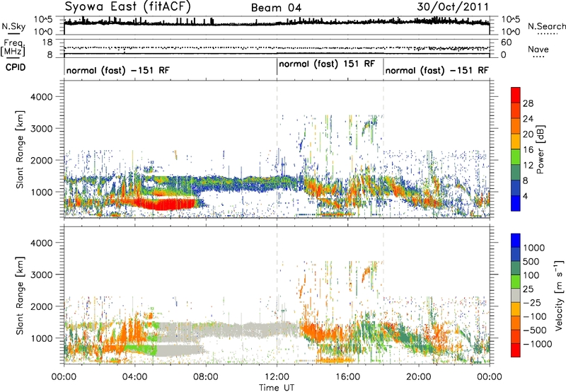The height and width of the screenshot is (392, 566).
Task: Click the 'Freq. [MHz]' axis label
Action: 13,48
